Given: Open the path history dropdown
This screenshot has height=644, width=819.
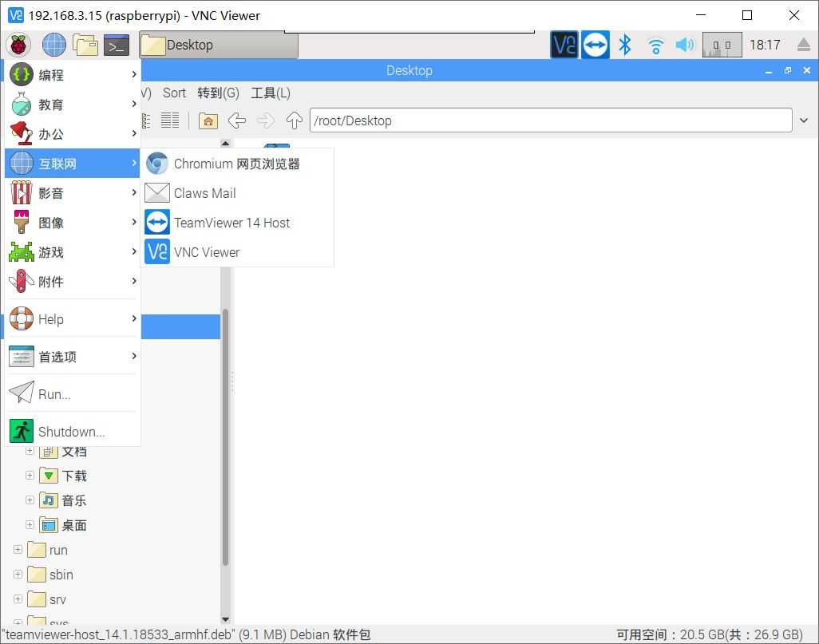Looking at the screenshot, I should pyautogui.click(x=805, y=121).
